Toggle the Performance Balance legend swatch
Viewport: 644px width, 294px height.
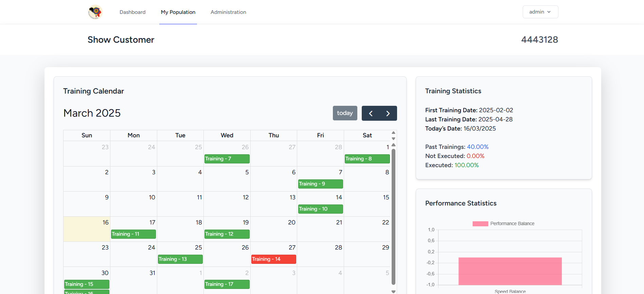[480, 224]
